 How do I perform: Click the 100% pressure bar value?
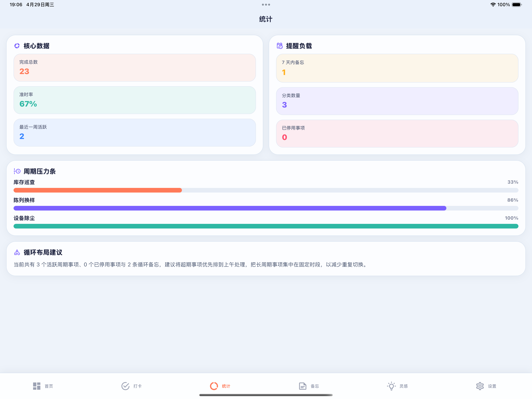(x=512, y=218)
